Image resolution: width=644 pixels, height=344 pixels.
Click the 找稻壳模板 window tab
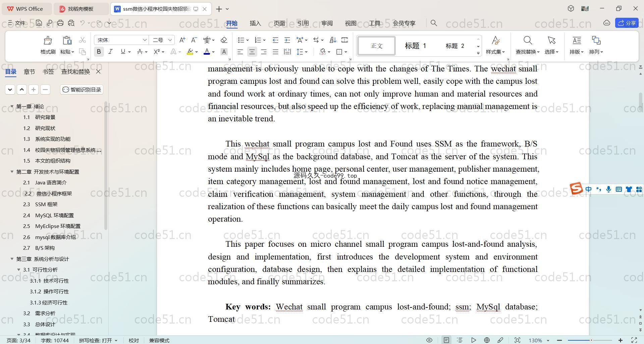click(x=81, y=9)
